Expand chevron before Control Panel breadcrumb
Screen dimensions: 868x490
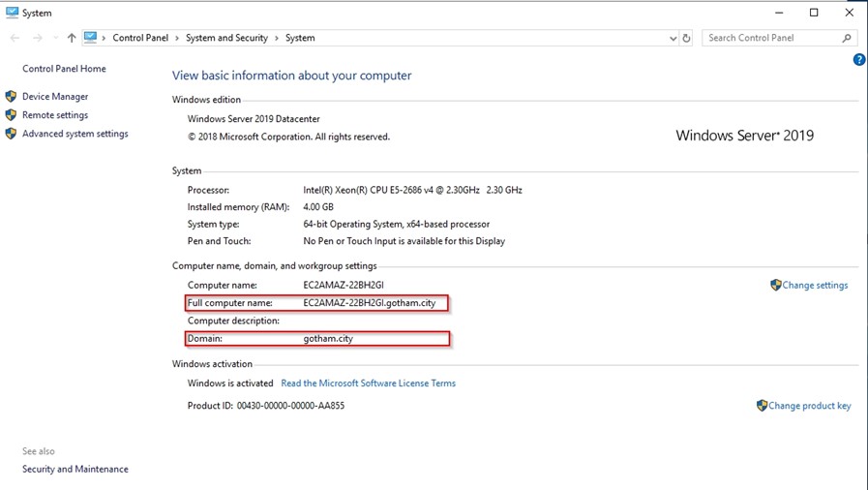[104, 38]
